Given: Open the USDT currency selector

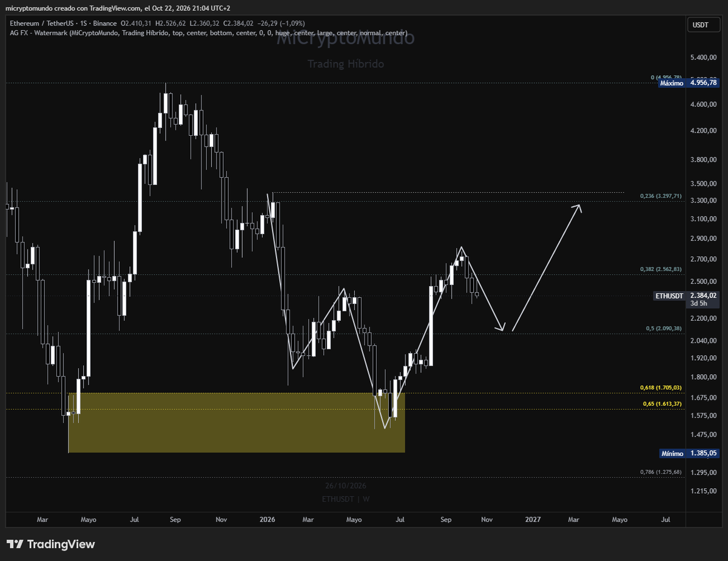Looking at the screenshot, I should point(704,24).
